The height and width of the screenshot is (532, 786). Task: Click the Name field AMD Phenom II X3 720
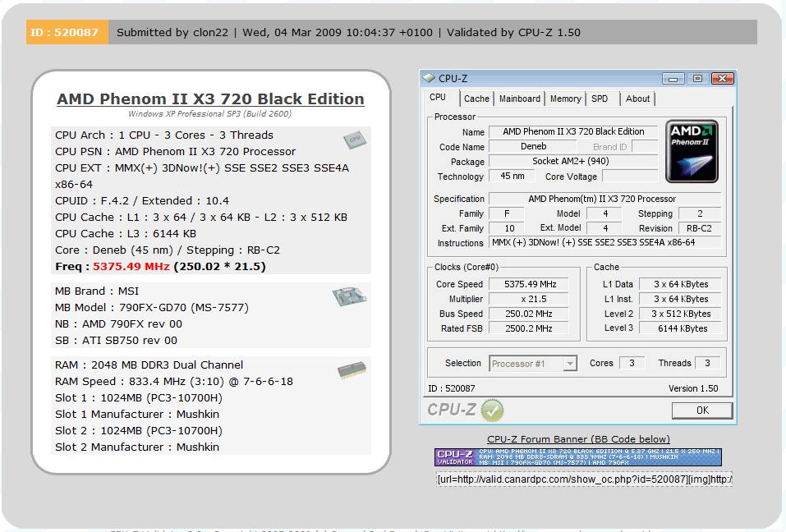click(x=573, y=131)
